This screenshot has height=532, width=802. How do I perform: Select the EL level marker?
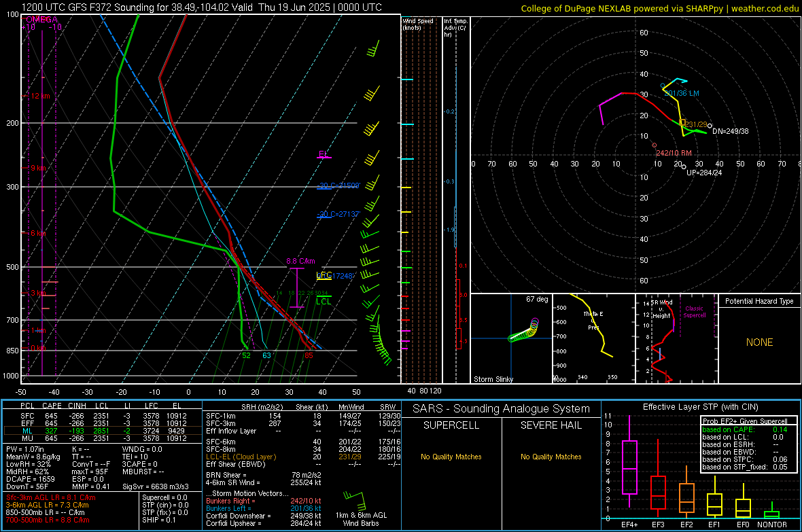[x=324, y=154]
